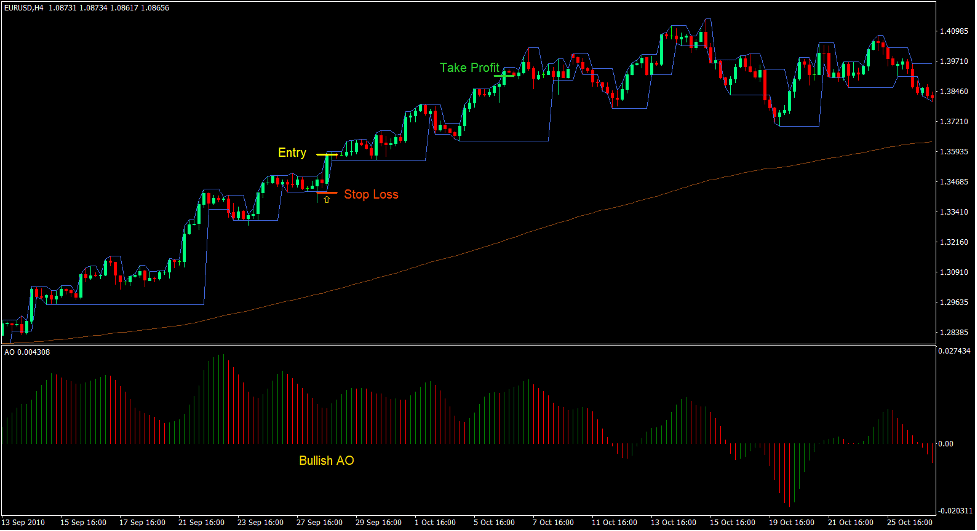Select the Bullish AO annotation text
Image resolution: width=977 pixels, height=531 pixels.
pos(326,461)
